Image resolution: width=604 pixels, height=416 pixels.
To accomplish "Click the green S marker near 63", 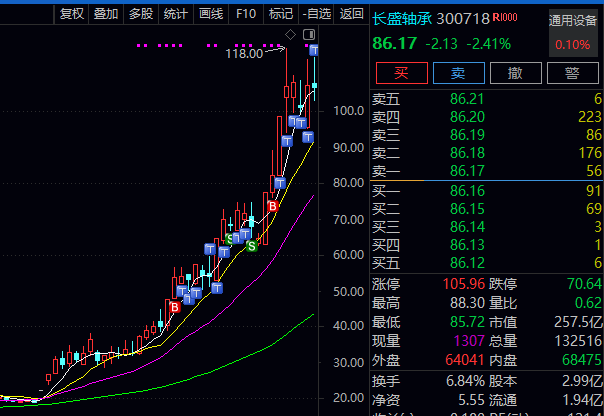I will [252, 245].
